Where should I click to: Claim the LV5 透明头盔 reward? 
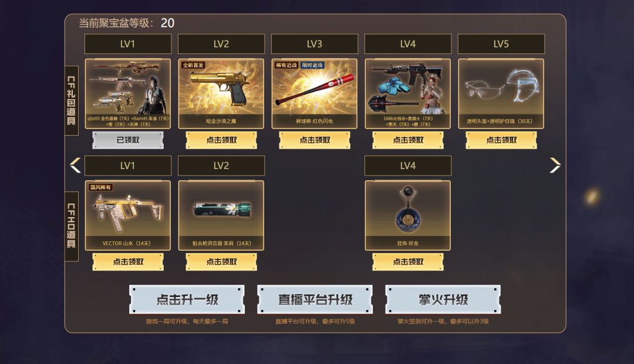click(x=501, y=140)
